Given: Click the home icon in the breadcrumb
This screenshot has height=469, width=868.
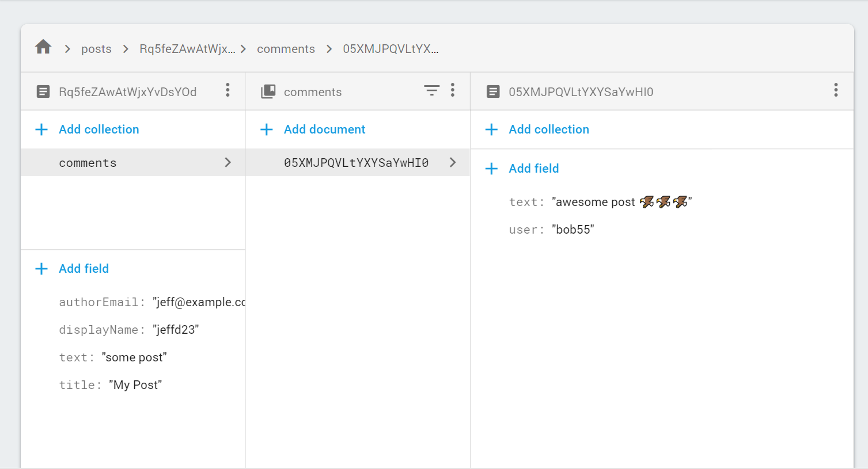Looking at the screenshot, I should point(43,48).
